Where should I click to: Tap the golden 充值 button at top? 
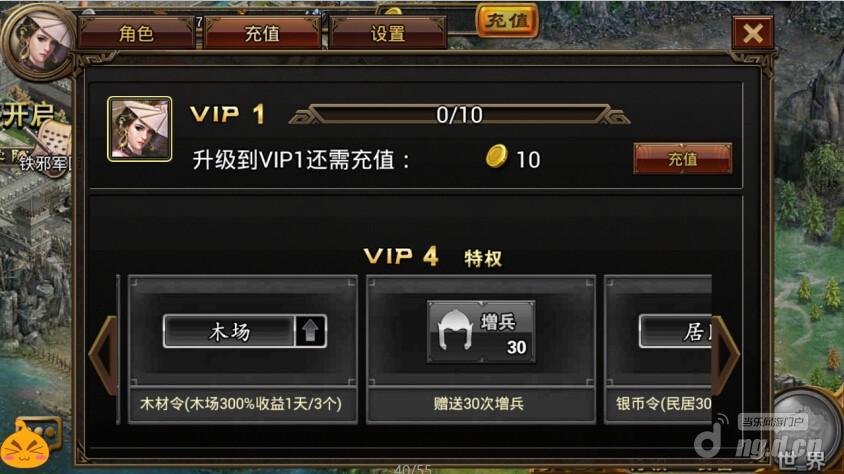tap(507, 20)
